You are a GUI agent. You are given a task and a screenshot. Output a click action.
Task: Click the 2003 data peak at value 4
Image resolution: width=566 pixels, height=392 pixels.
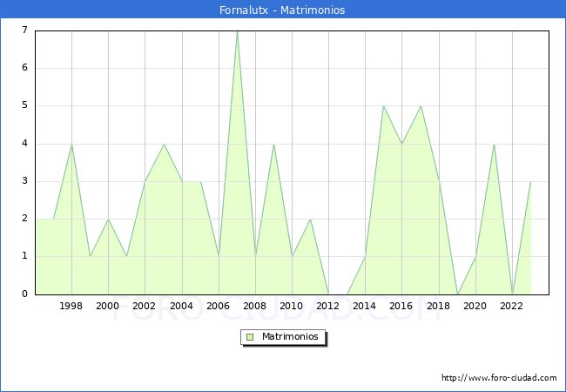(164, 144)
